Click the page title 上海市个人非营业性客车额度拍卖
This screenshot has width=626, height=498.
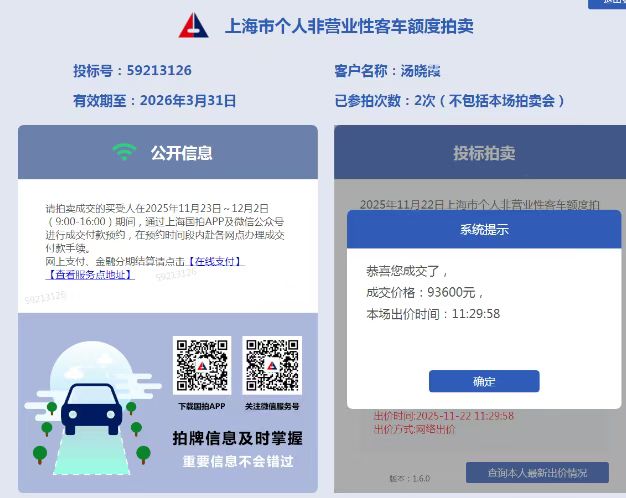coord(349,26)
